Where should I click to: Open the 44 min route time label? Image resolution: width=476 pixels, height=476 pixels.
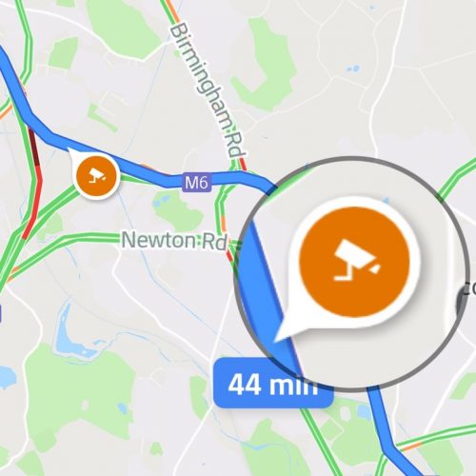point(273,383)
